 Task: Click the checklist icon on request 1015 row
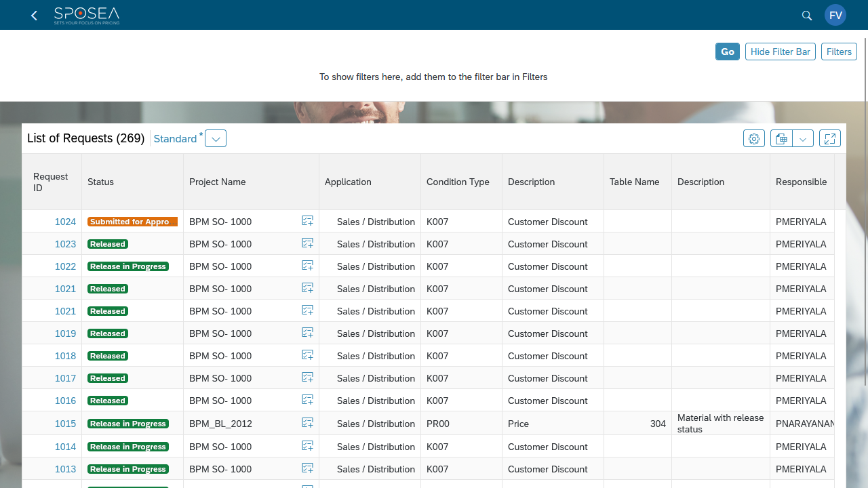pos(307,422)
